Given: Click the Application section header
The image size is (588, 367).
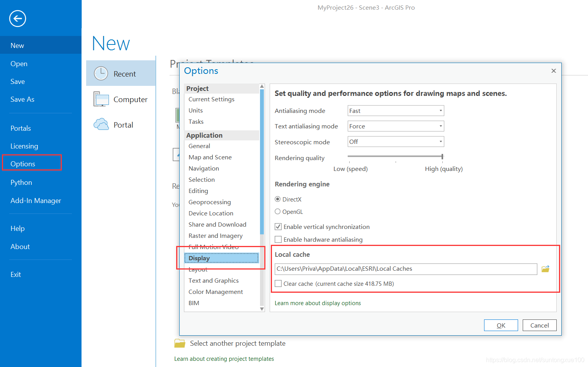Looking at the screenshot, I should click(222, 135).
